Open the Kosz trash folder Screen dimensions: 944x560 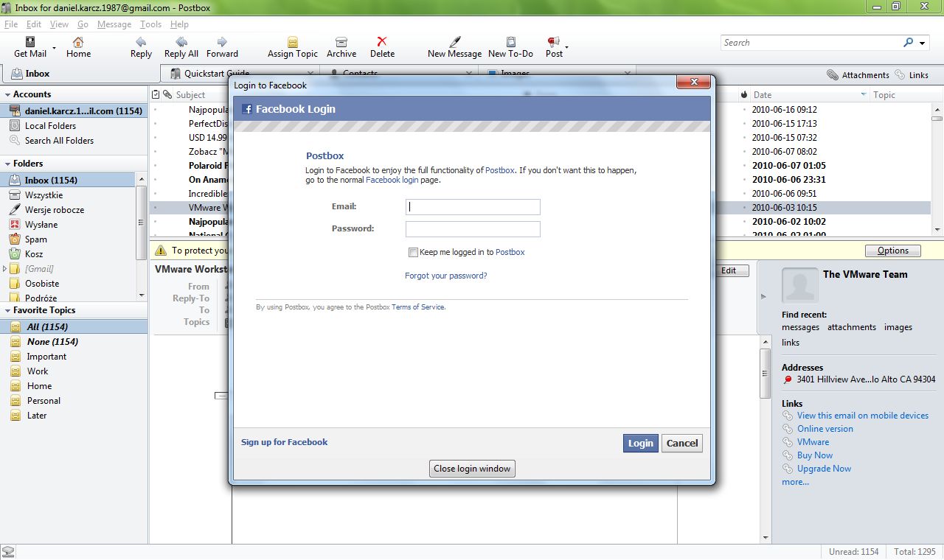pos(34,253)
